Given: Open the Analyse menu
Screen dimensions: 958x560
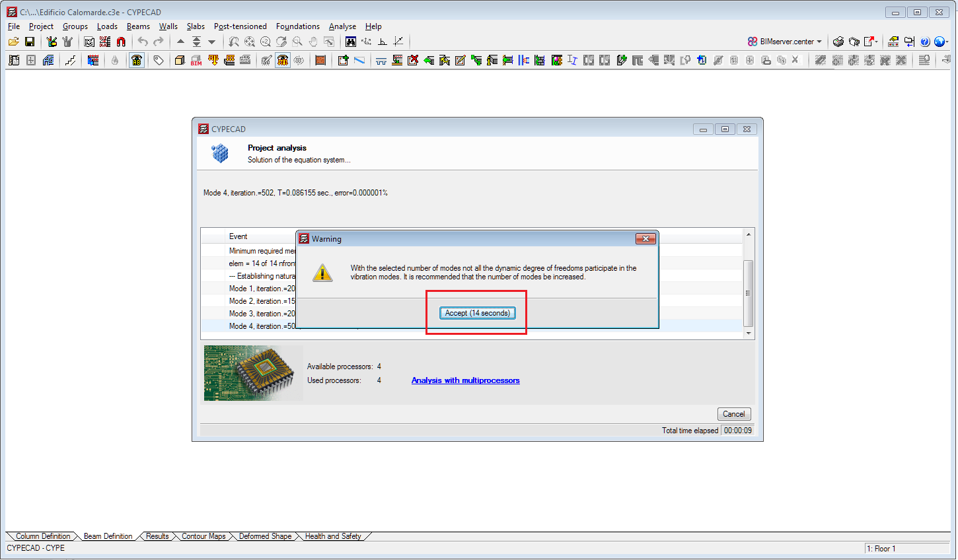Looking at the screenshot, I should [x=342, y=26].
